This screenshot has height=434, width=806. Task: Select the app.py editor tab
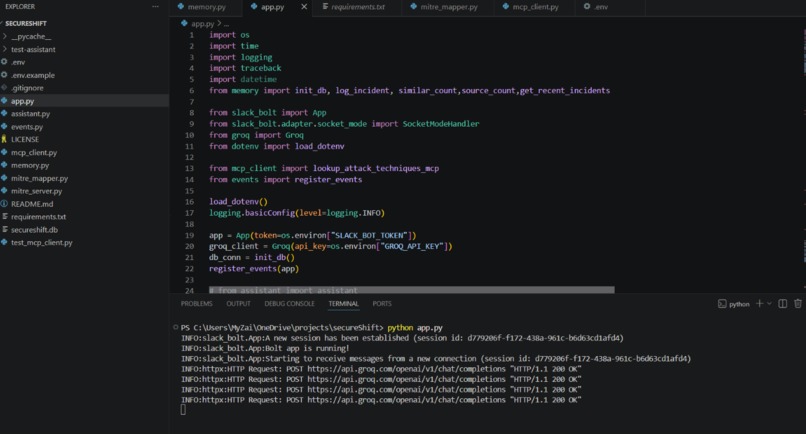(x=272, y=7)
